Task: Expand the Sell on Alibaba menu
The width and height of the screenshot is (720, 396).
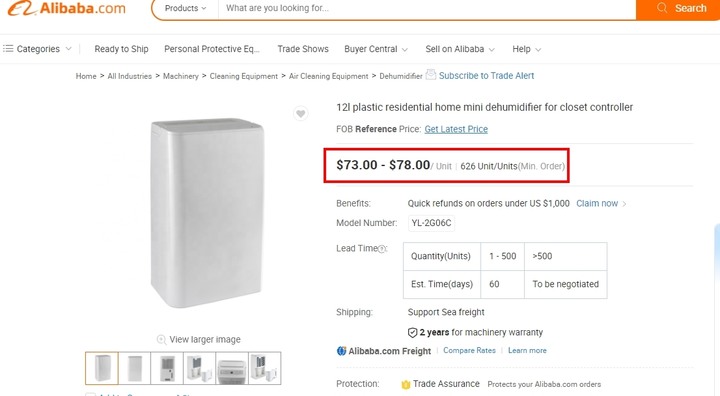Action: point(460,49)
